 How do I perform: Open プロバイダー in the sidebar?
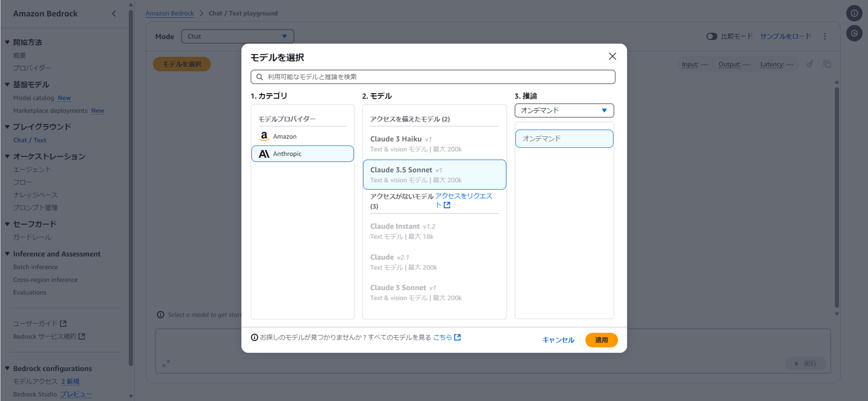[x=32, y=68]
